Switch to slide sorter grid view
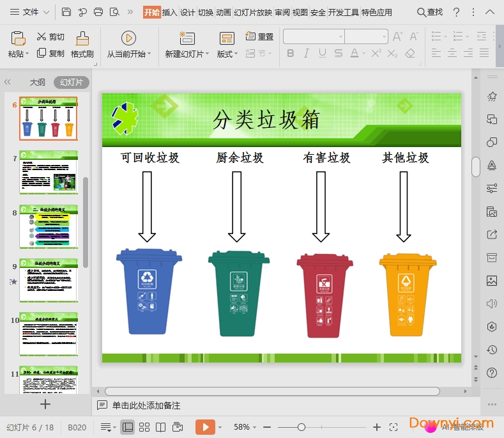Viewport: 504px width, 438px height. click(144, 427)
